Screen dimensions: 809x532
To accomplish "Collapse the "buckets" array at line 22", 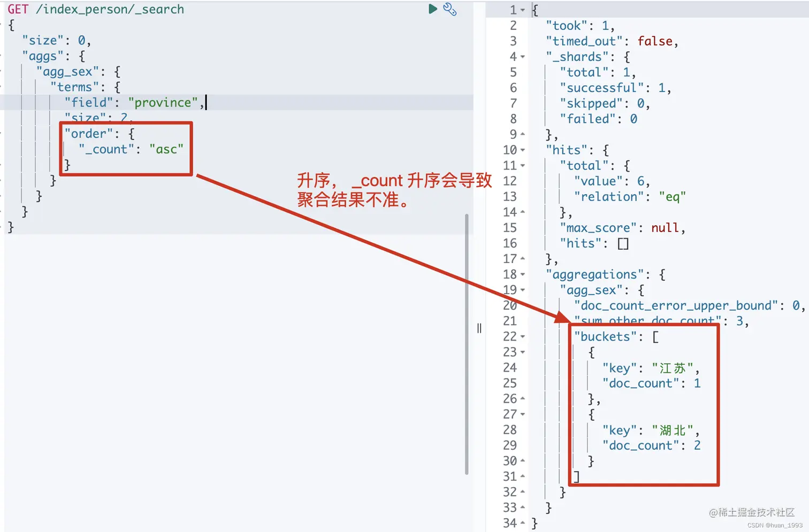I will (x=523, y=337).
